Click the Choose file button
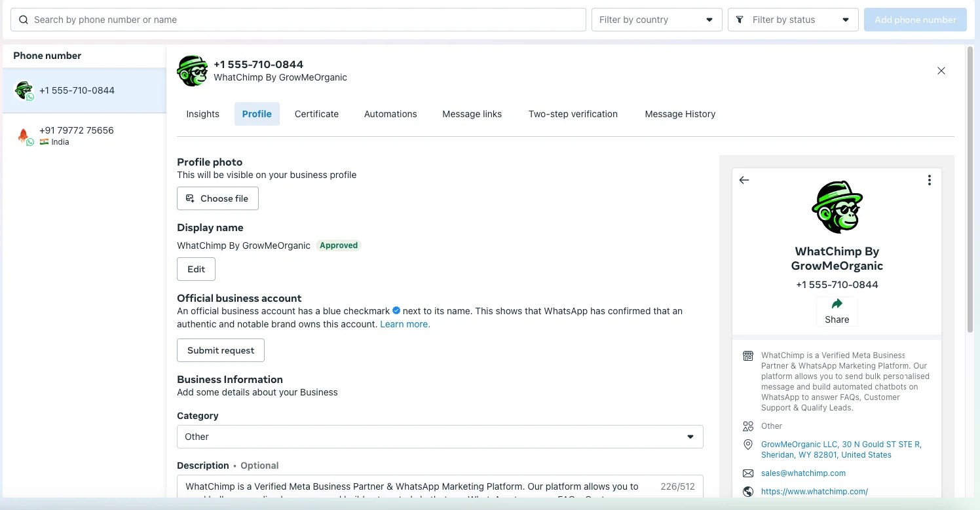 click(x=217, y=198)
